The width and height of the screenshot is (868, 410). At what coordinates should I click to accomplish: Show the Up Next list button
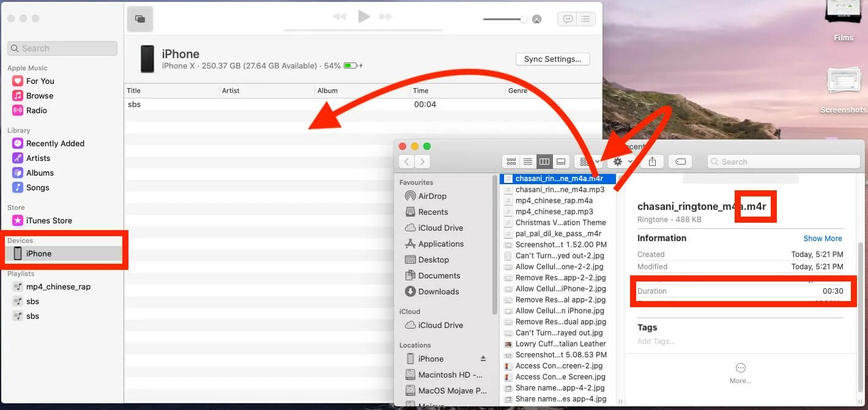click(x=586, y=19)
